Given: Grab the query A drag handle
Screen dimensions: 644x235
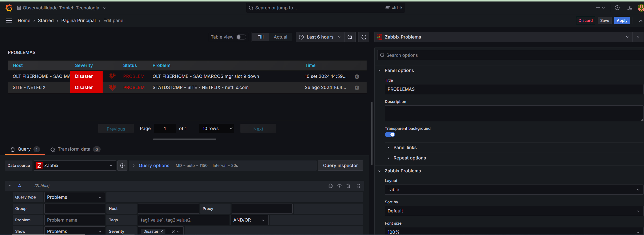Looking at the screenshot, I should coord(359,186).
